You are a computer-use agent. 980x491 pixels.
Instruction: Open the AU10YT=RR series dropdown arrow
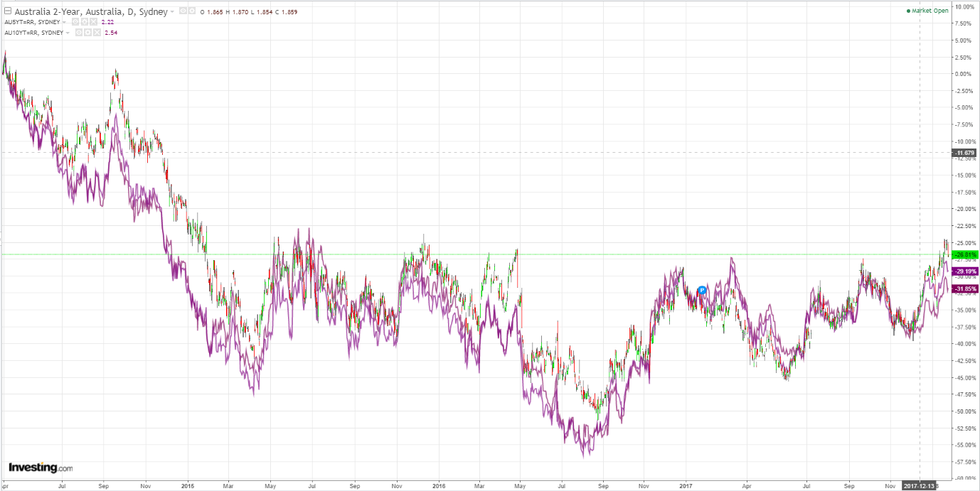(68, 33)
